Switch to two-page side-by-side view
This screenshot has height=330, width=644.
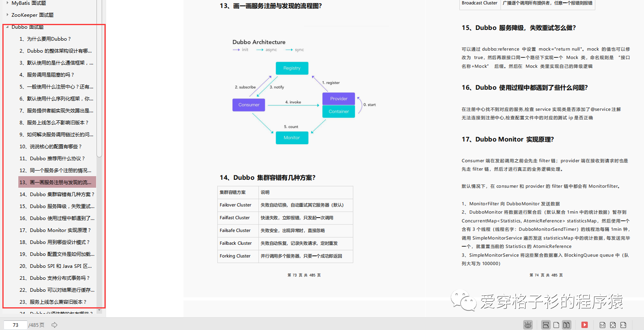(x=567, y=325)
